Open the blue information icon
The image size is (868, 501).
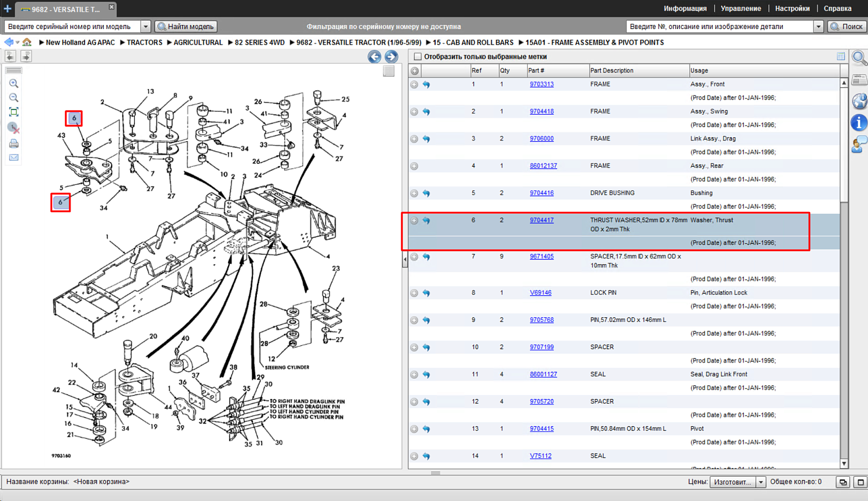click(859, 122)
